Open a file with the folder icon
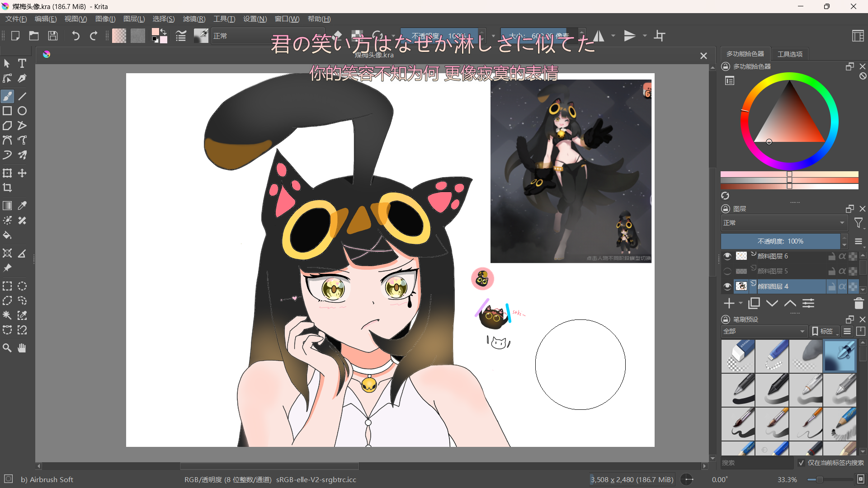 pyautogui.click(x=34, y=36)
